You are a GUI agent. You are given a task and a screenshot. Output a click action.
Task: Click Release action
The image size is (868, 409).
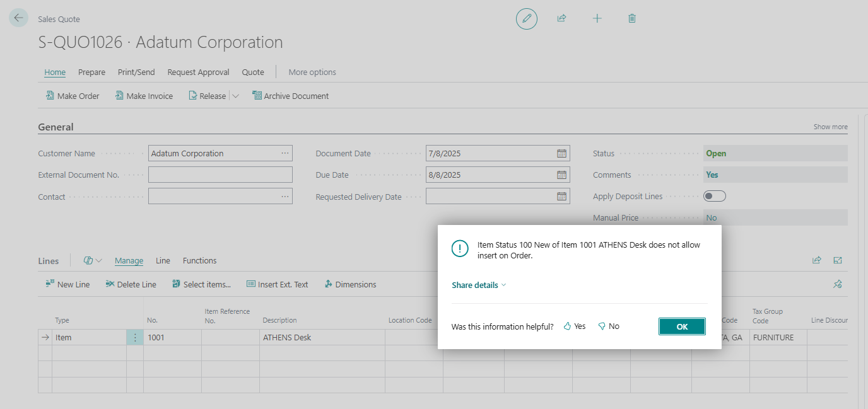pyautogui.click(x=207, y=96)
